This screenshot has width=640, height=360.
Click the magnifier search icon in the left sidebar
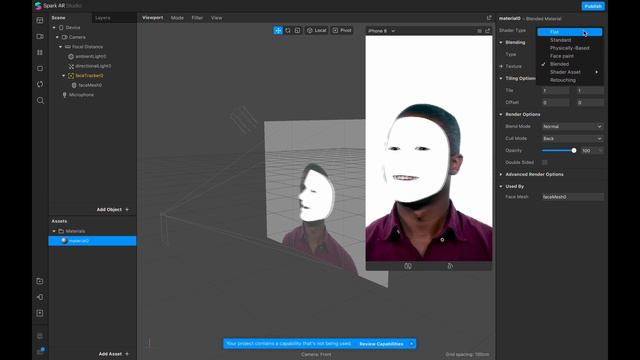coord(40,100)
